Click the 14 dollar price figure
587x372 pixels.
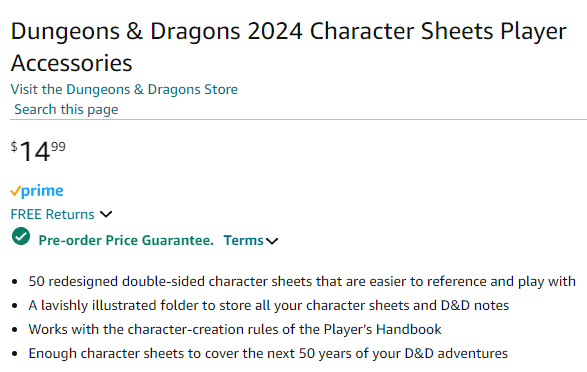tap(35, 152)
